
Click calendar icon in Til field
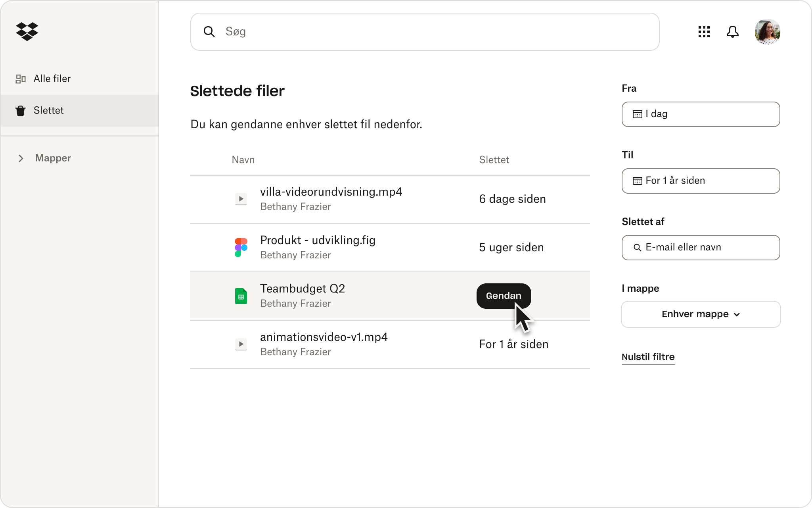tap(637, 181)
